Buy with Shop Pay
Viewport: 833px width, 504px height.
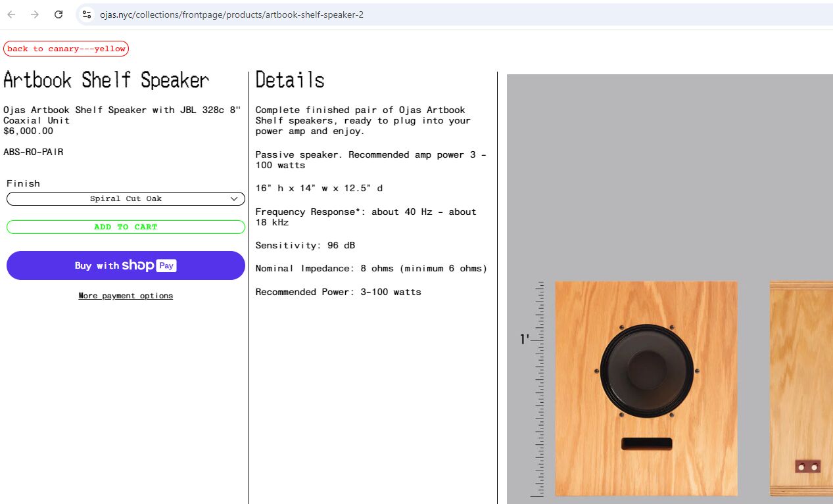tap(126, 265)
